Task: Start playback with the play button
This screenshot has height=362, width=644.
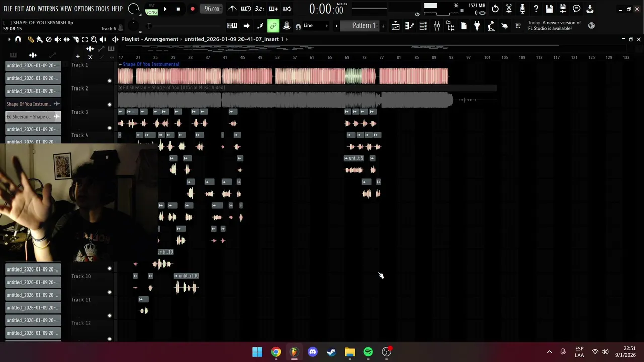Action: tap(165, 9)
